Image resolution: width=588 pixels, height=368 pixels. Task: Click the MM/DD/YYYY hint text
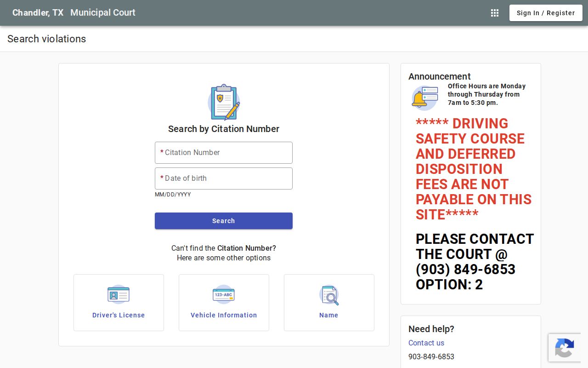pos(173,195)
